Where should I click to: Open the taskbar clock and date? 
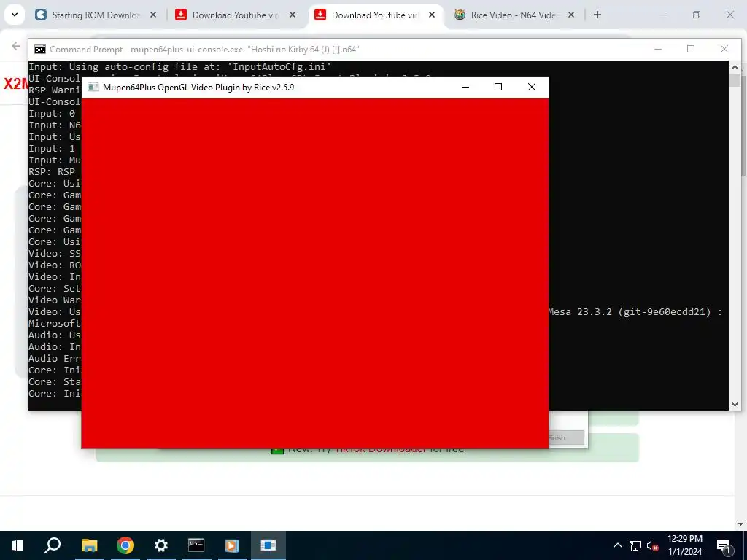pos(684,545)
